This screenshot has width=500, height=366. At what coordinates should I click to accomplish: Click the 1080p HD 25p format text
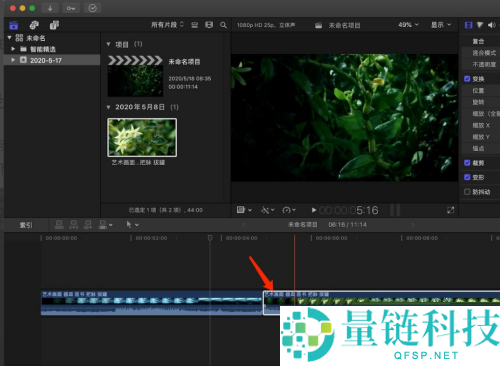266,25
